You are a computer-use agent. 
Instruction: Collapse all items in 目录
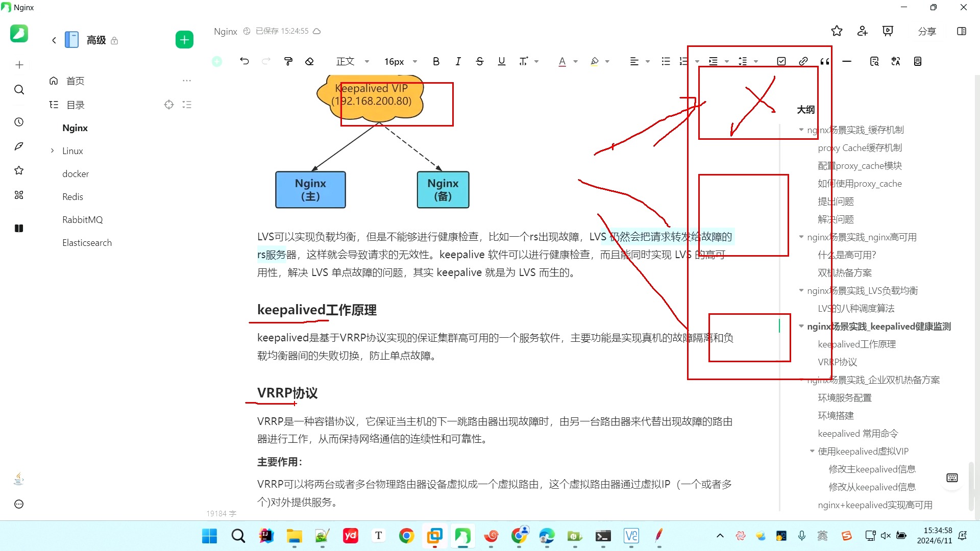[187, 105]
